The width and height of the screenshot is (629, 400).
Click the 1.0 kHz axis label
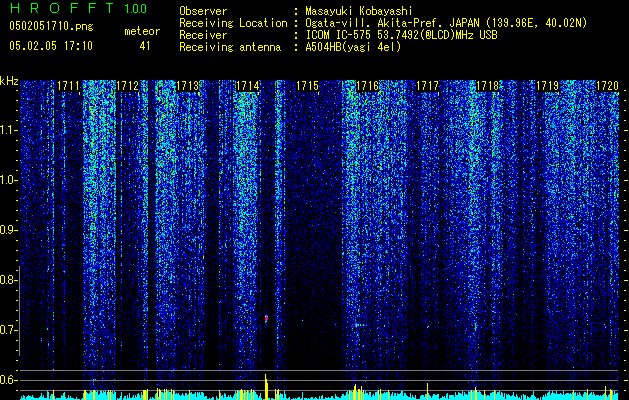[8, 180]
